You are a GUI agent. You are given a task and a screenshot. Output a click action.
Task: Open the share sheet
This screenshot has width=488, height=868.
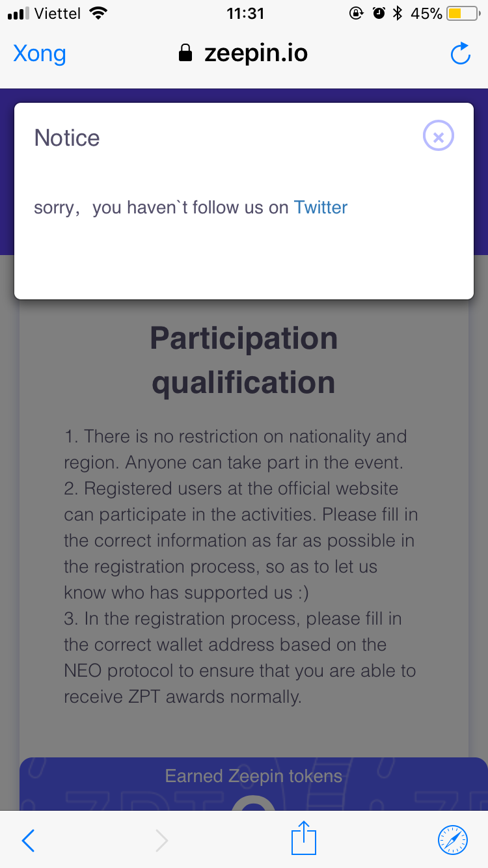303,838
